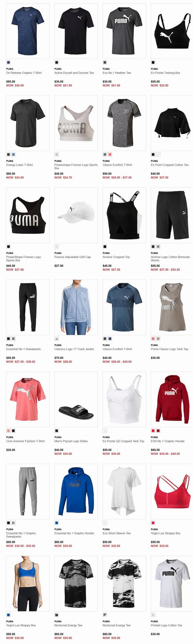Open Essential No.1 Graphic Hoodie product link

(74, 533)
